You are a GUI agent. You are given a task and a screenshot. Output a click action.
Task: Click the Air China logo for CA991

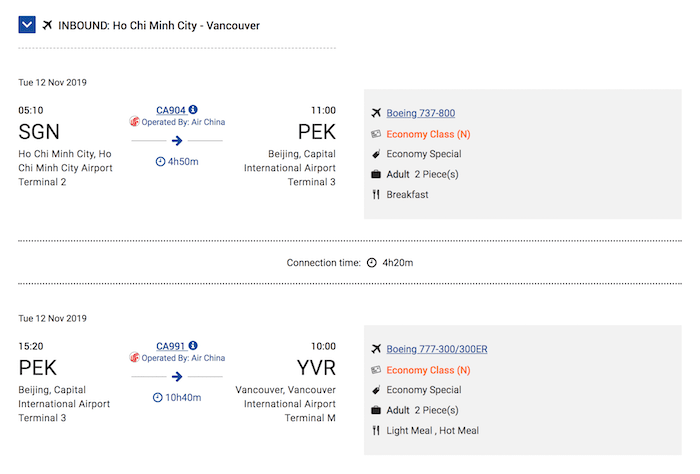coord(134,358)
